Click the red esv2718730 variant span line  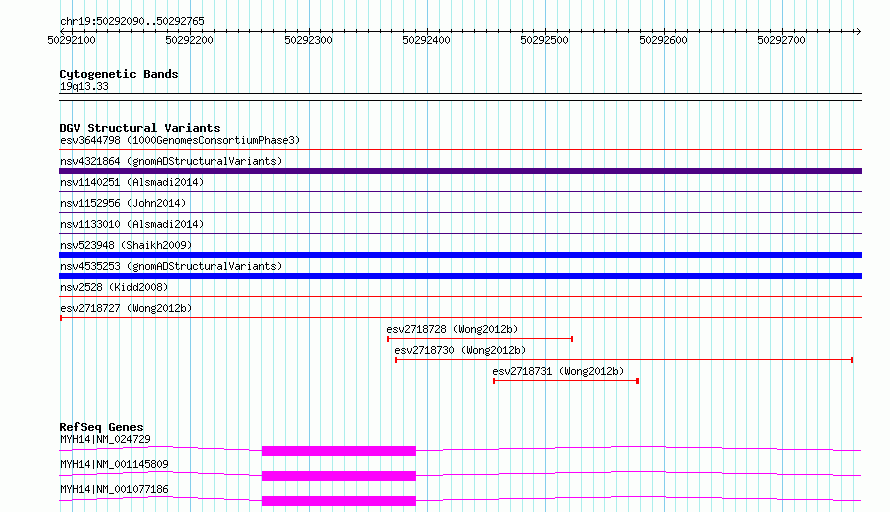[x=624, y=360]
